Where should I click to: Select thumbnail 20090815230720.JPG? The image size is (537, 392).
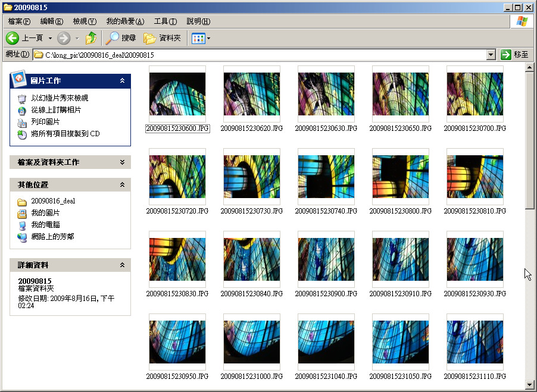177,177
